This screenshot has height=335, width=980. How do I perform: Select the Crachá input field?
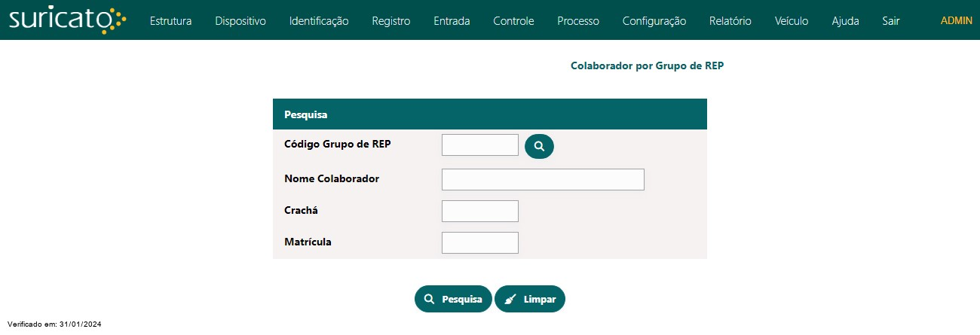pos(480,211)
